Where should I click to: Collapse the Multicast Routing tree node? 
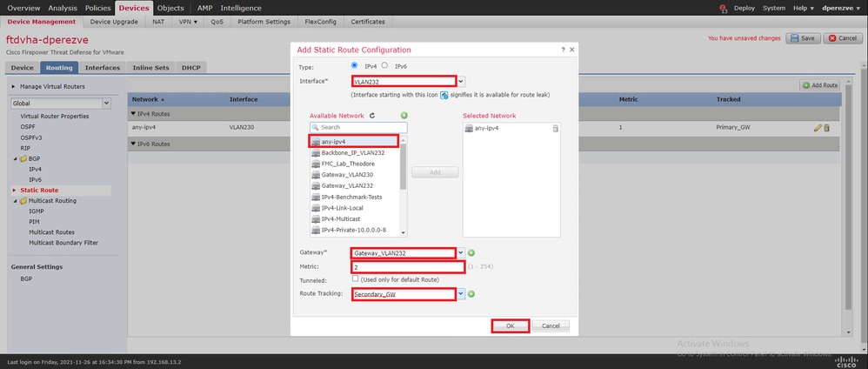(16, 201)
